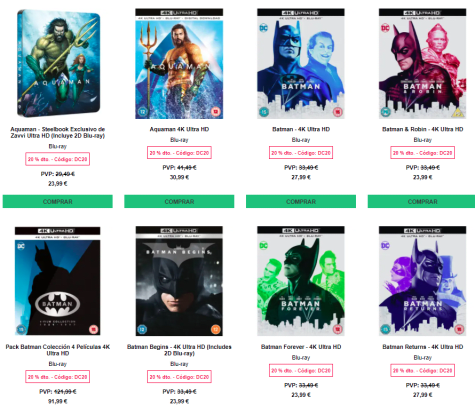Click the DC20 discount code badge under Aquaman 4K
This screenshot has height=406, width=475.
(179, 153)
